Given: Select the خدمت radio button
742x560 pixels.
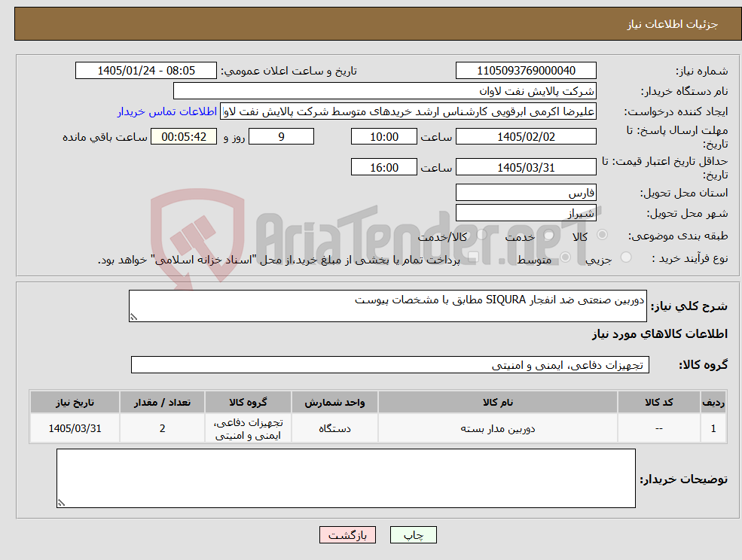Looking at the screenshot, I should pyautogui.click(x=549, y=235).
